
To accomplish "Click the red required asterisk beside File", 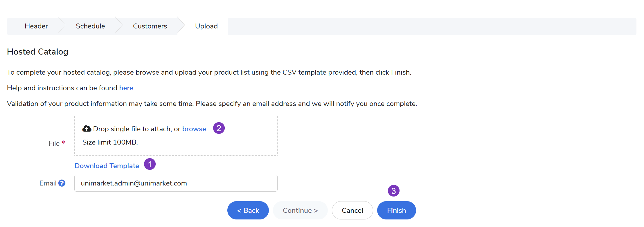I will 63,143.
